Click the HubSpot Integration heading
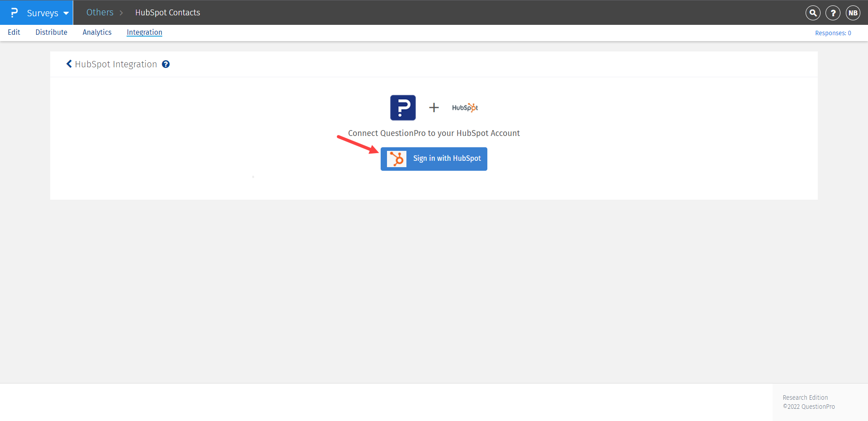 tap(116, 64)
